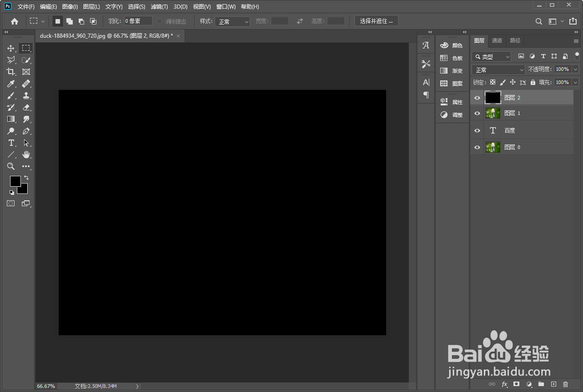
Task: Change the screen mode
Action: [x=25, y=203]
